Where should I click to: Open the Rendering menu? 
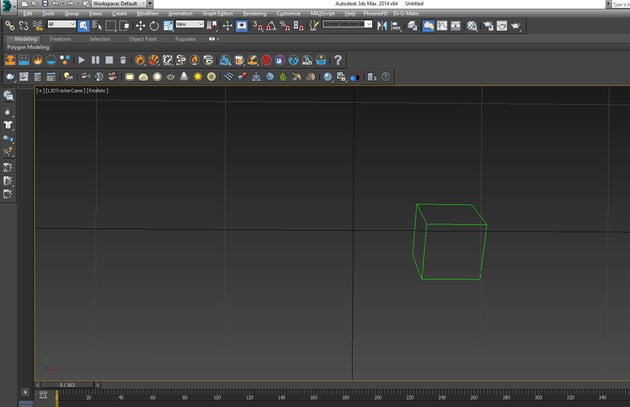pyautogui.click(x=254, y=14)
